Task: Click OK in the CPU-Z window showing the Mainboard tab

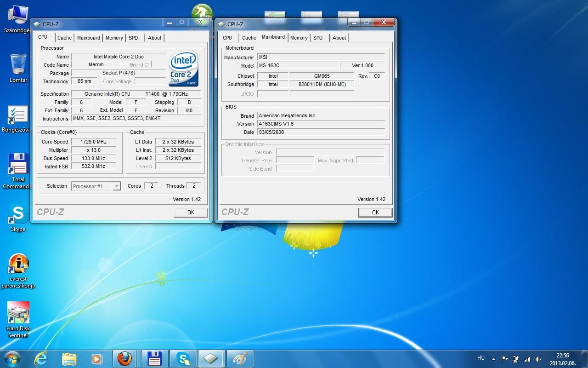Action: (x=375, y=213)
